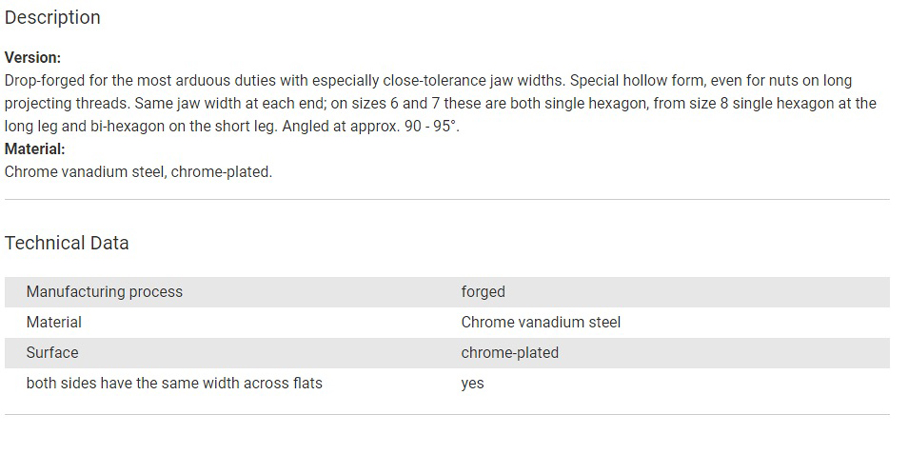The height and width of the screenshot is (450, 900).
Task: Click the text 'Angled at approx. 90 - 95°'
Action: click(x=371, y=126)
